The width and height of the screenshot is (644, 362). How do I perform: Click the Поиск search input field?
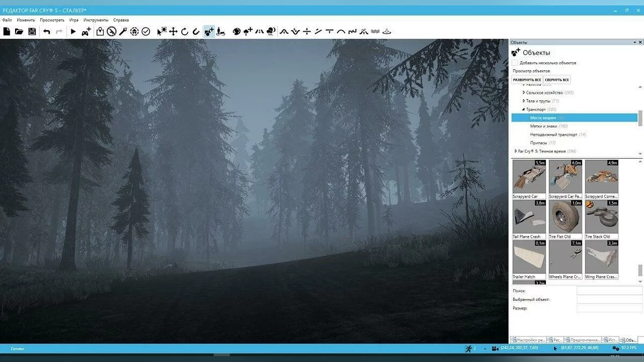coord(609,291)
